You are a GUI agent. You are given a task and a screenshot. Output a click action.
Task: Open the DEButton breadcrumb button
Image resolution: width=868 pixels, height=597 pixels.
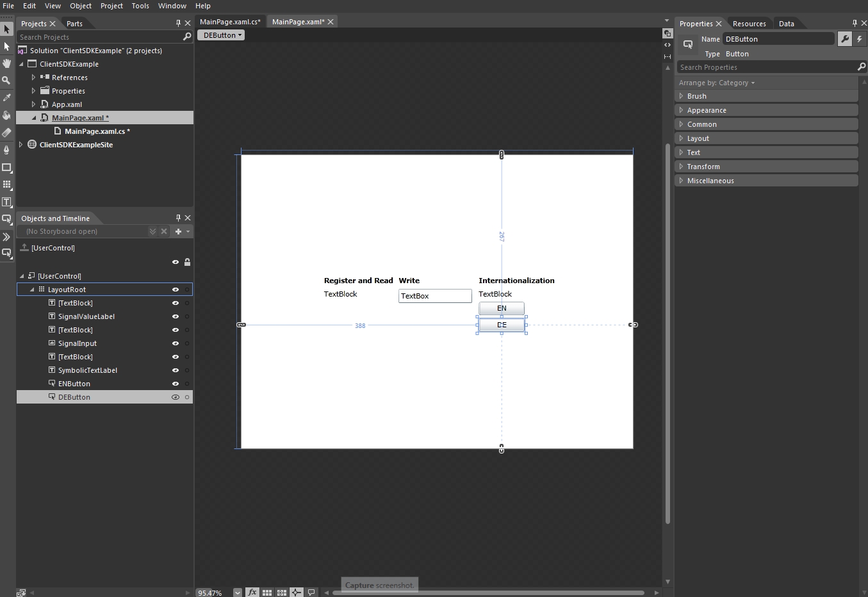tap(220, 35)
